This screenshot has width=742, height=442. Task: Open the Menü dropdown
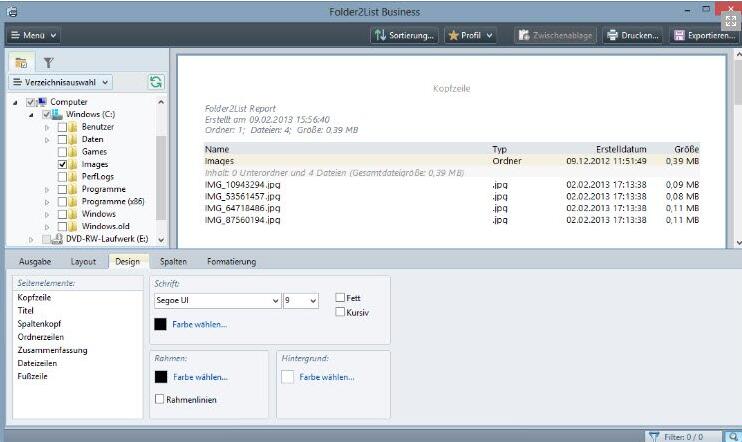pyautogui.click(x=33, y=35)
